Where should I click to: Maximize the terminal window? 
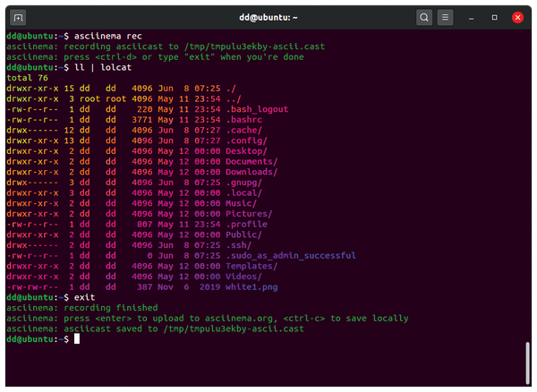tap(495, 18)
